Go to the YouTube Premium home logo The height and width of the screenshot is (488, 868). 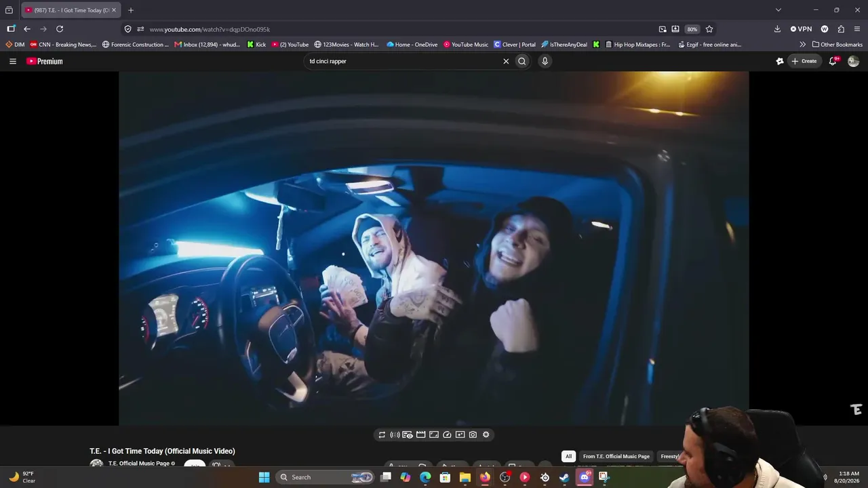45,61
